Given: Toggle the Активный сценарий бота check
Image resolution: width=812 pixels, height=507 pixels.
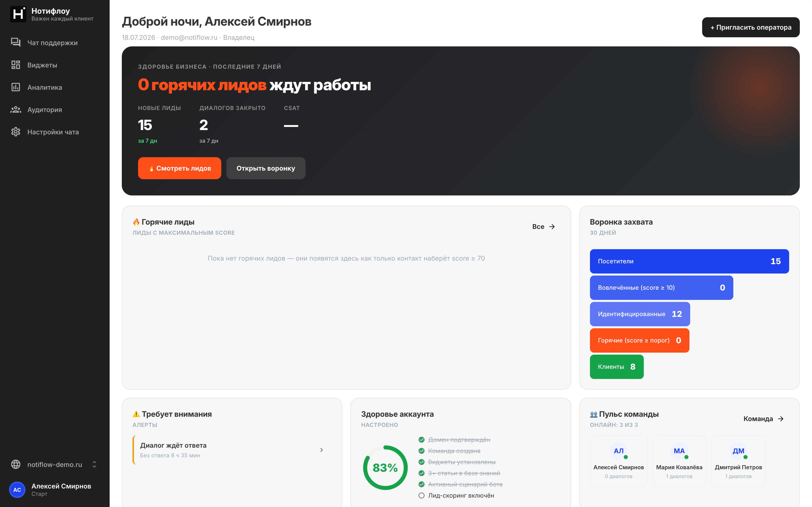Looking at the screenshot, I should pyautogui.click(x=421, y=484).
